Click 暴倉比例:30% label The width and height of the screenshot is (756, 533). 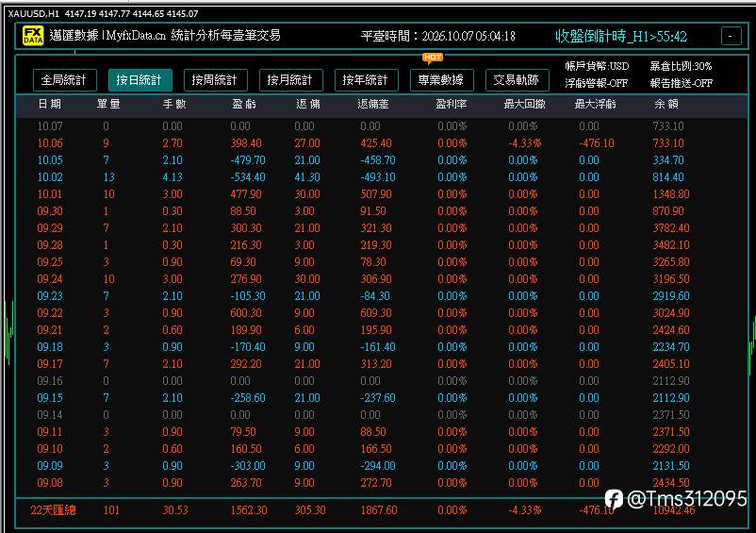(681, 66)
